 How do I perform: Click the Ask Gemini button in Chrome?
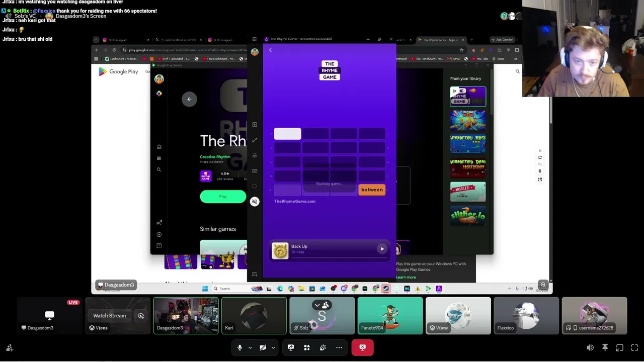(503, 40)
